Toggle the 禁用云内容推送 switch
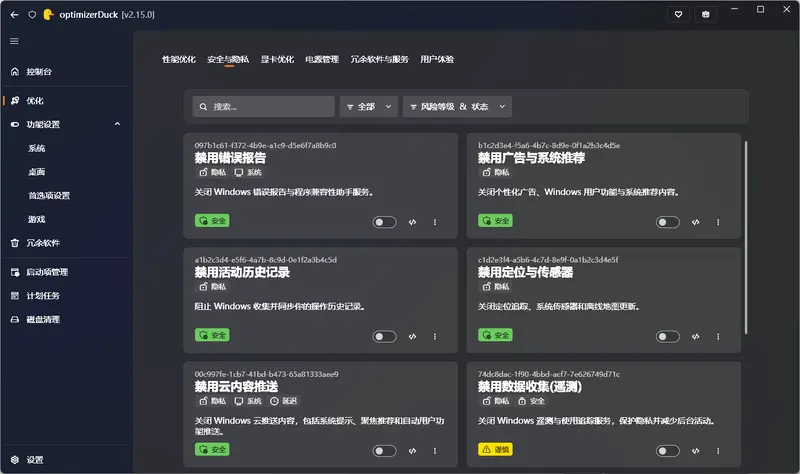This screenshot has height=474, width=800. (384, 451)
